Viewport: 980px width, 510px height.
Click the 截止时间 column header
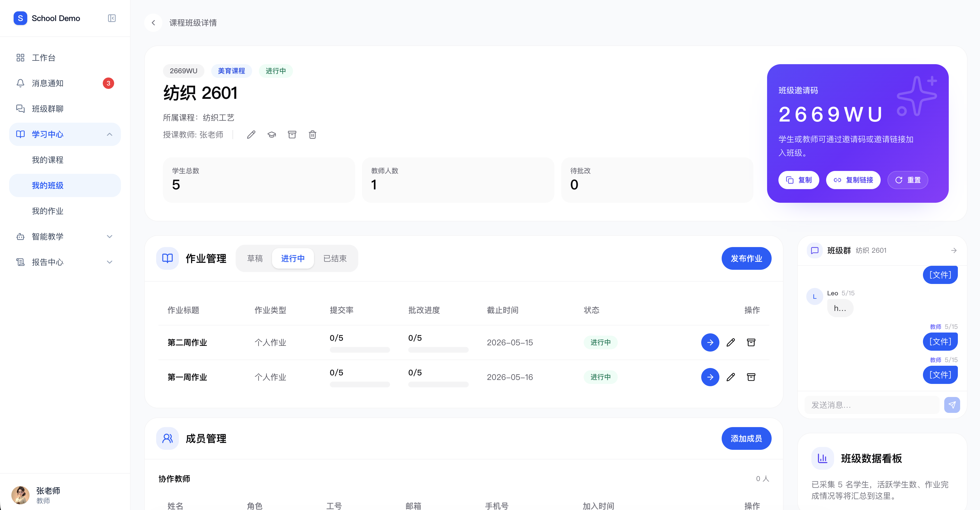pyautogui.click(x=502, y=310)
